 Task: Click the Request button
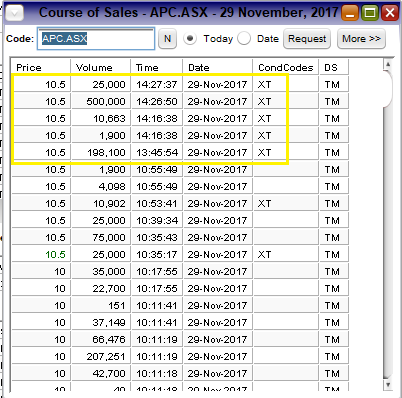click(x=307, y=39)
